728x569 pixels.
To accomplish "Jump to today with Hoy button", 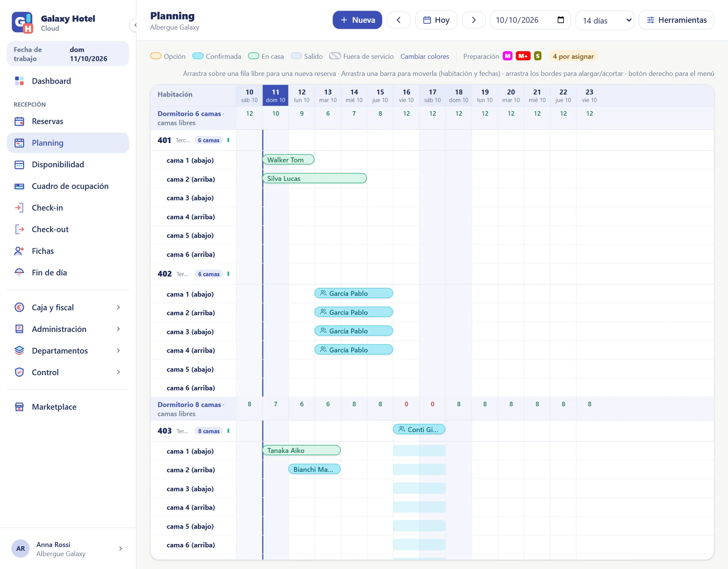I will tap(436, 20).
